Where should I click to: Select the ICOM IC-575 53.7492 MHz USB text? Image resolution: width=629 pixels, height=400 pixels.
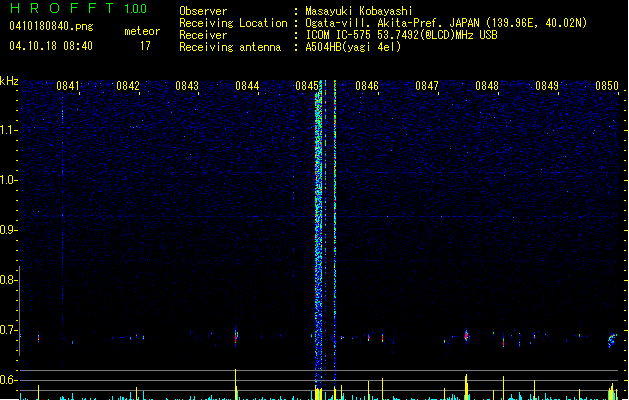point(402,35)
